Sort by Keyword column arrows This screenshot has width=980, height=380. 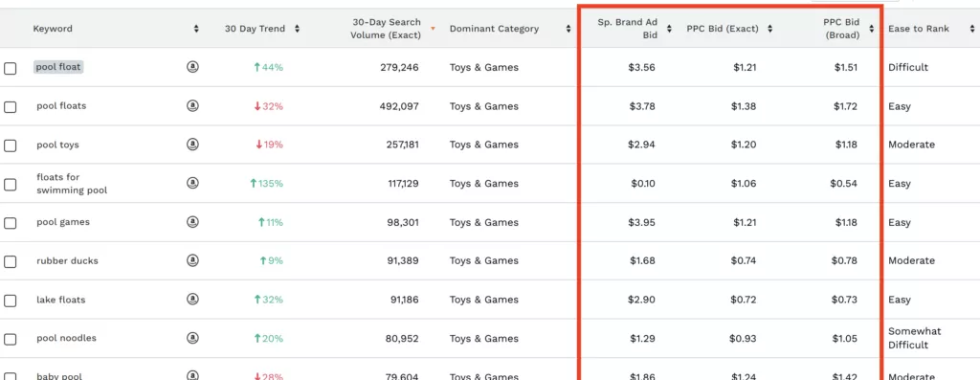(x=196, y=29)
